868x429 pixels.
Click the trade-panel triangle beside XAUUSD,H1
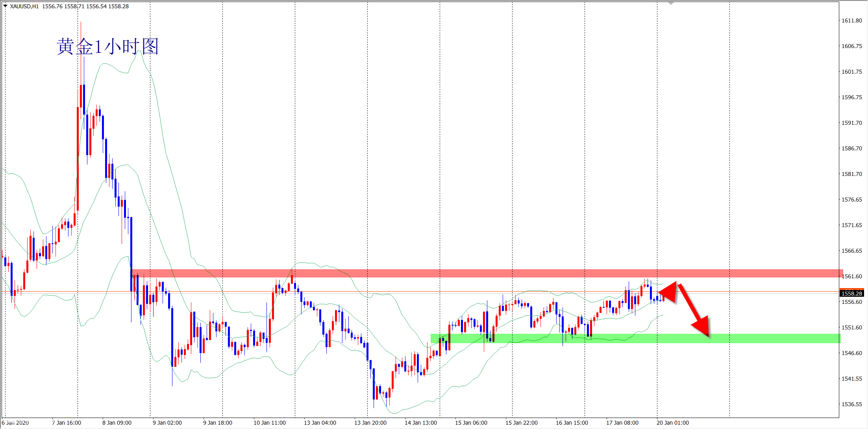(5, 6)
